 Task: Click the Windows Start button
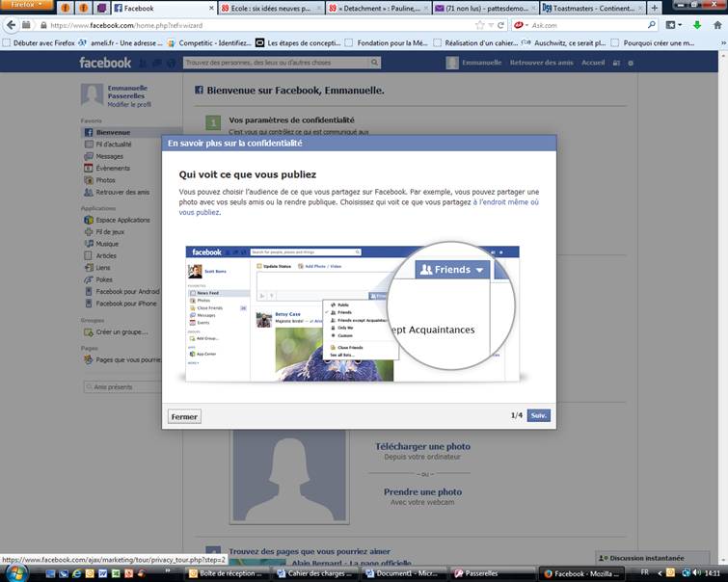[16, 573]
